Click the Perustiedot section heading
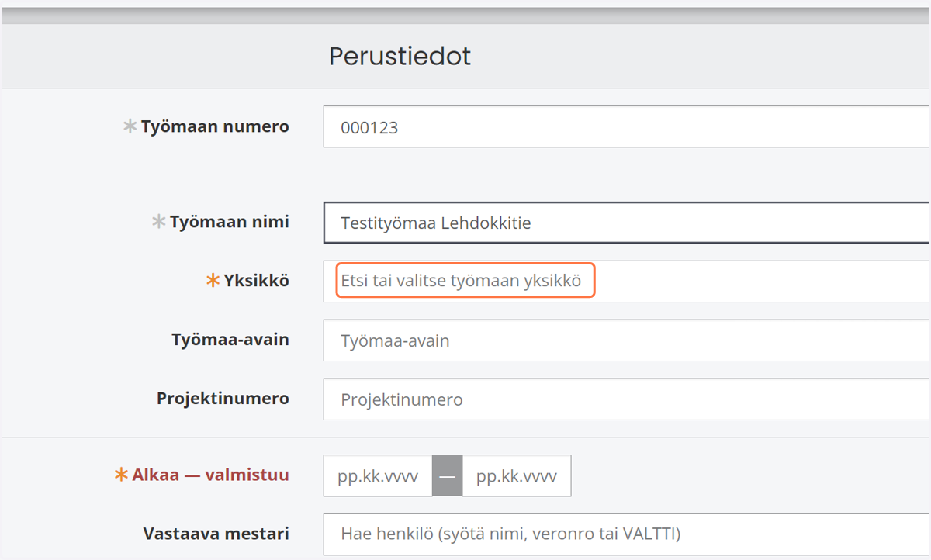Viewport: 931px width, 560px height. (400, 57)
